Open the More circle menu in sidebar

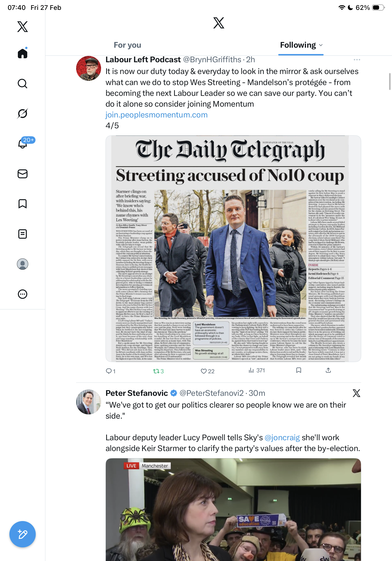tap(23, 294)
